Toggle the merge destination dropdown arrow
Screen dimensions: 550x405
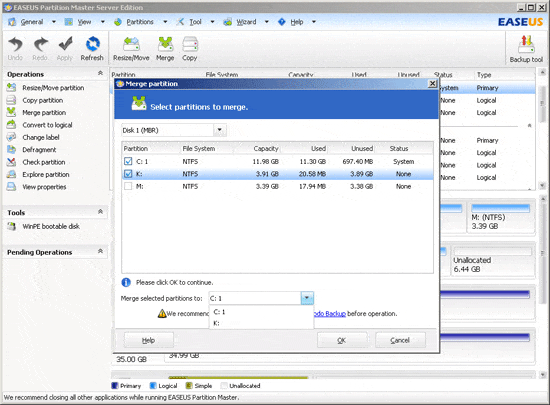[307, 298]
